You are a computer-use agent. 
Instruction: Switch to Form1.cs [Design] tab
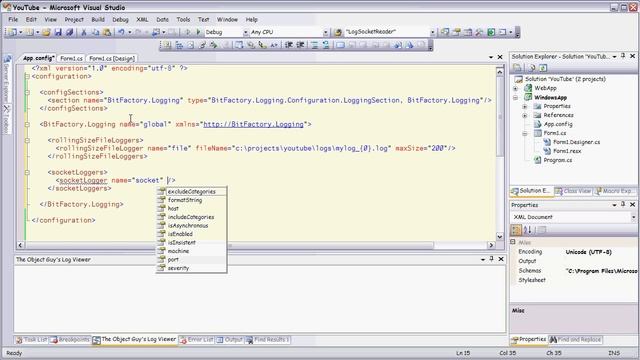coord(112,58)
